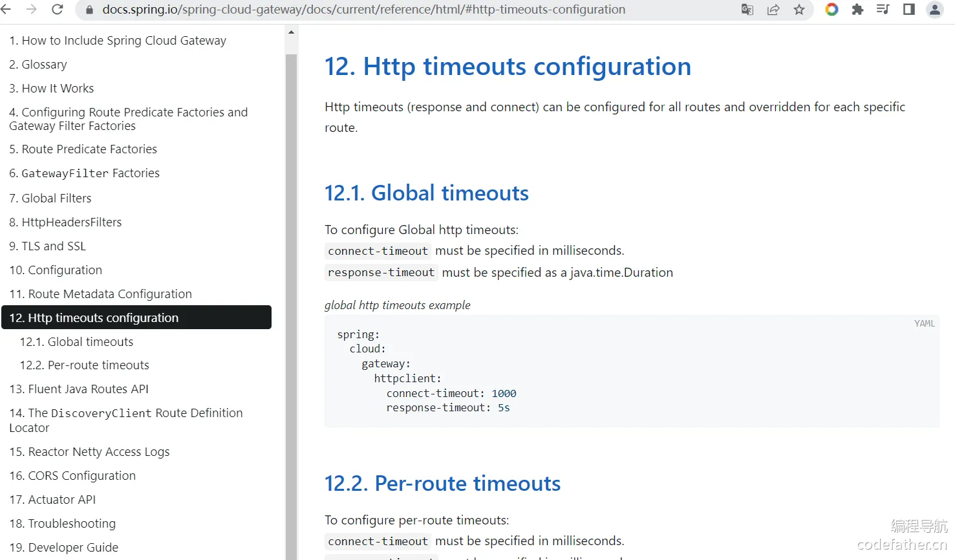Open the translate page icon
The height and width of the screenshot is (560, 955).
coord(747,10)
